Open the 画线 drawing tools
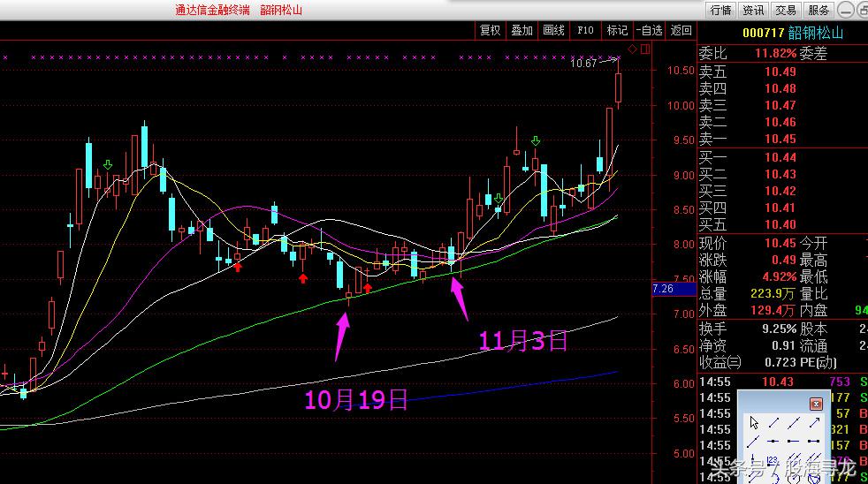The image size is (868, 484). coord(553,30)
